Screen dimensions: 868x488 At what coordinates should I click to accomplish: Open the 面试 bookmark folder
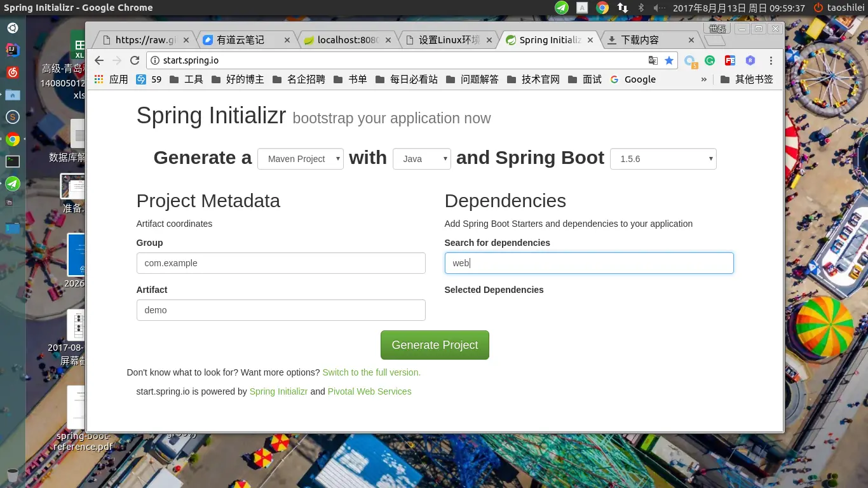585,79
